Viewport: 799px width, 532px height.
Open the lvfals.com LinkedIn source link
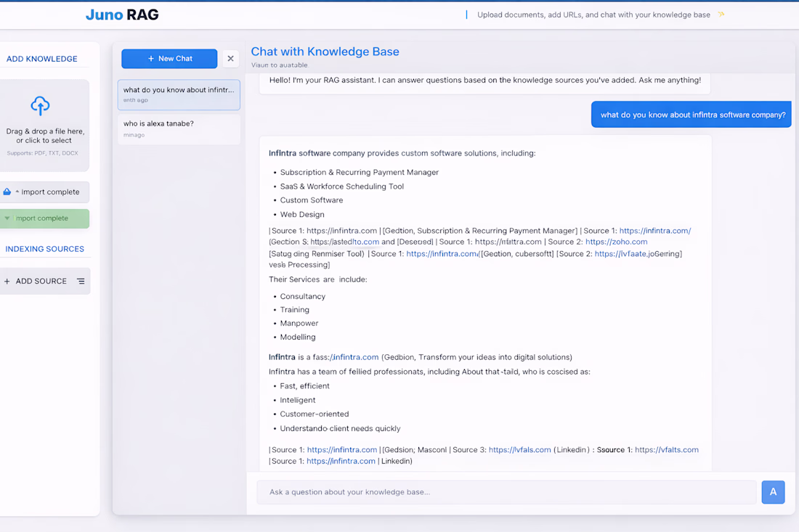point(519,450)
